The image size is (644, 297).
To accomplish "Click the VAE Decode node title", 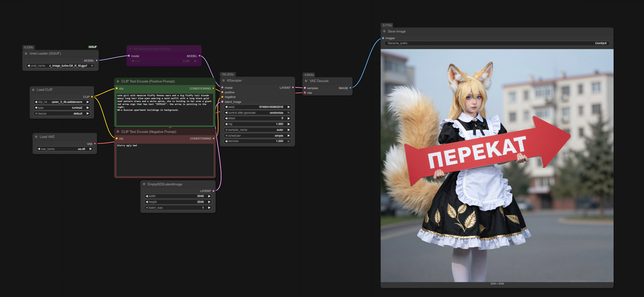I will [319, 81].
